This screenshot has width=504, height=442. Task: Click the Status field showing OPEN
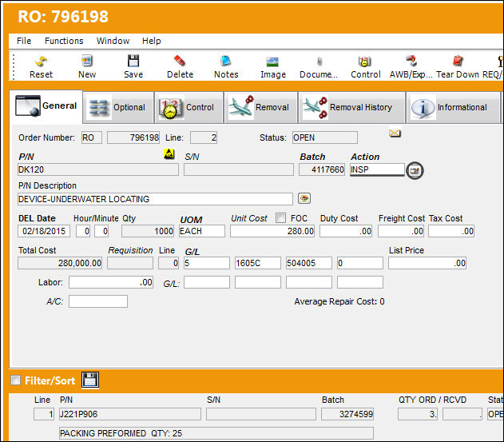325,137
